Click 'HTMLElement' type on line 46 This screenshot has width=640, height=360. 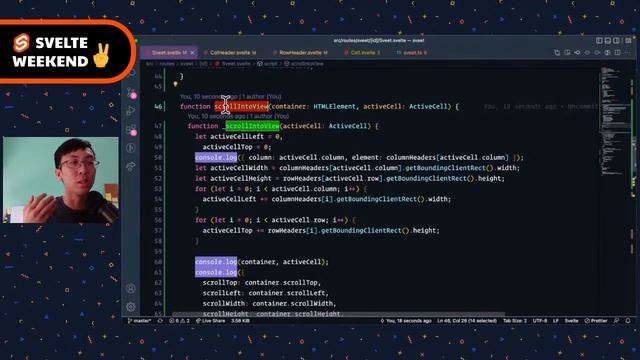click(x=334, y=107)
